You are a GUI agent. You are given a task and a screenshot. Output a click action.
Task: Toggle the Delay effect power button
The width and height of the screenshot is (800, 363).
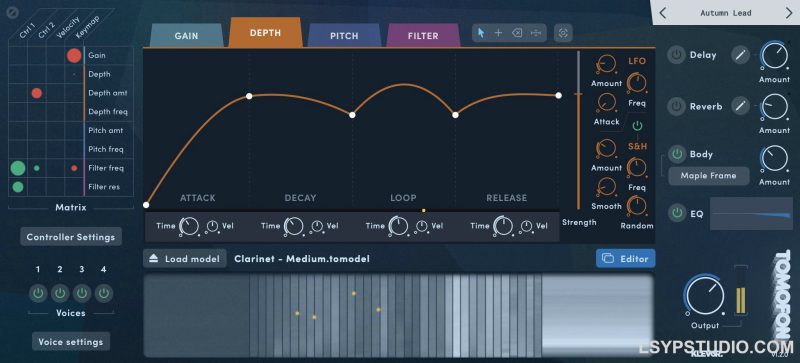point(677,55)
